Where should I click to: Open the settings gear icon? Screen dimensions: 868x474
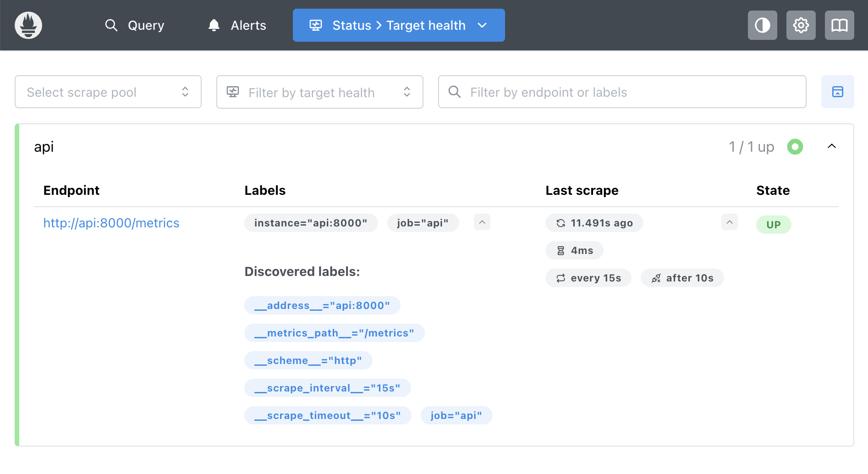[801, 25]
